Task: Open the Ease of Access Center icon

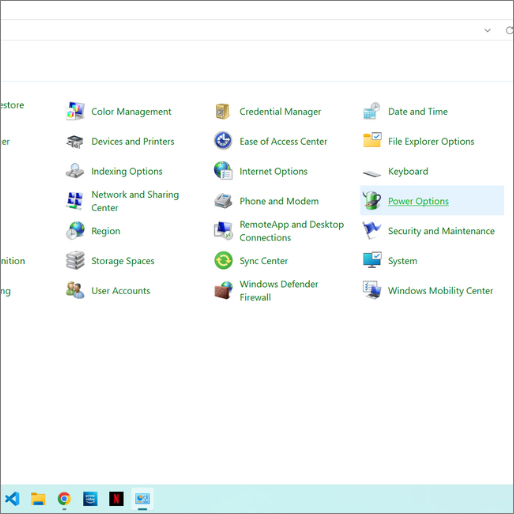Action: pyautogui.click(x=223, y=141)
